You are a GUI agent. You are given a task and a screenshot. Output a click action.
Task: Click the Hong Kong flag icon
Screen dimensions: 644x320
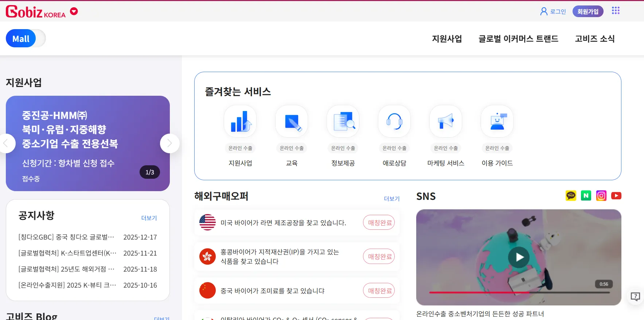pos(207,256)
